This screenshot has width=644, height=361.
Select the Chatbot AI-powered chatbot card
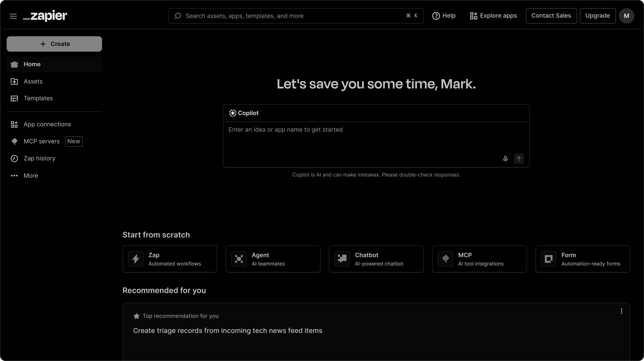tap(376, 259)
